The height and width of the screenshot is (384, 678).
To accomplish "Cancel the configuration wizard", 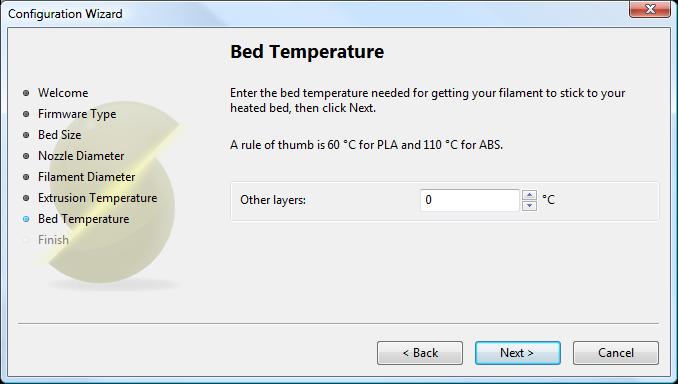I will click(616, 353).
